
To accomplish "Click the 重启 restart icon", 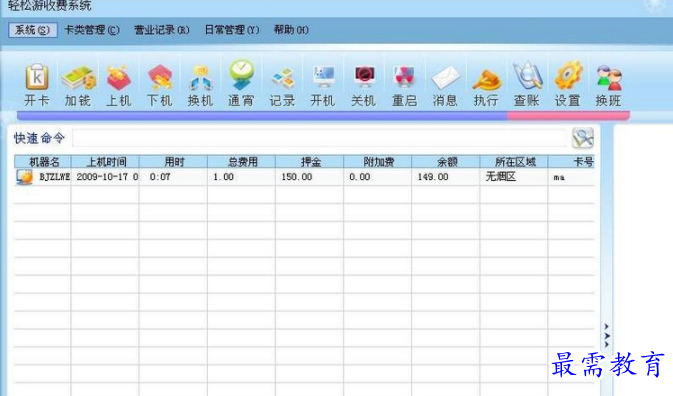I will (404, 77).
